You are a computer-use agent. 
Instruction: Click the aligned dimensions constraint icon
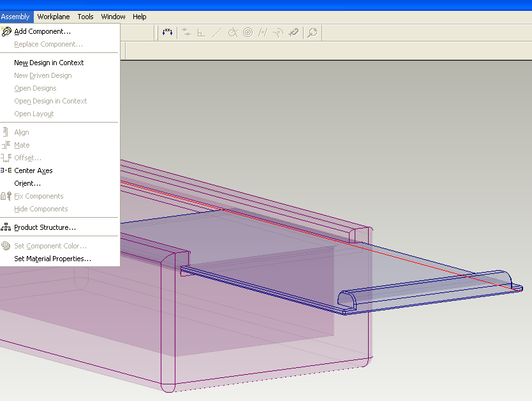point(186,33)
